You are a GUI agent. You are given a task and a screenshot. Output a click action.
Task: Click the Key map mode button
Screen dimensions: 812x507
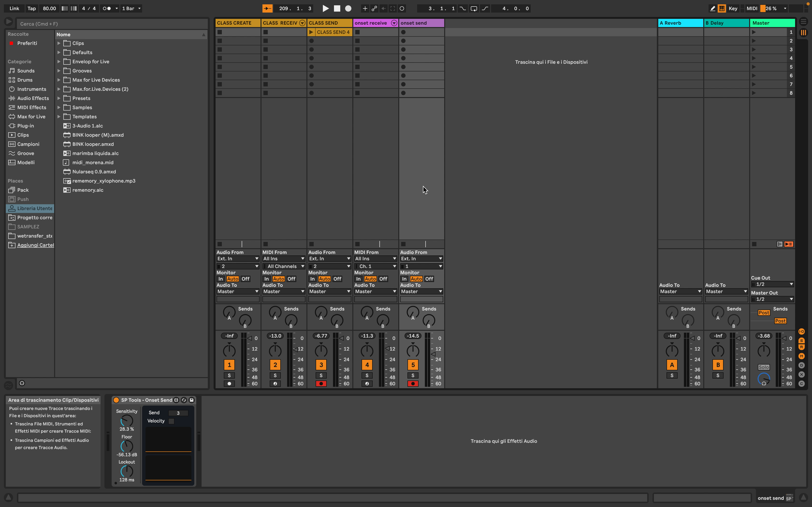(x=733, y=8)
